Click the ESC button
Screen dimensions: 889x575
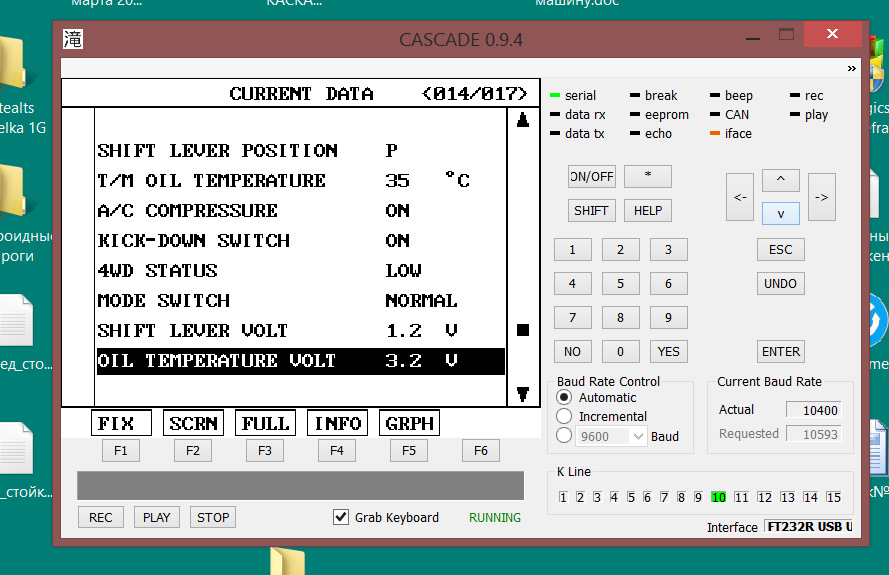coord(781,250)
